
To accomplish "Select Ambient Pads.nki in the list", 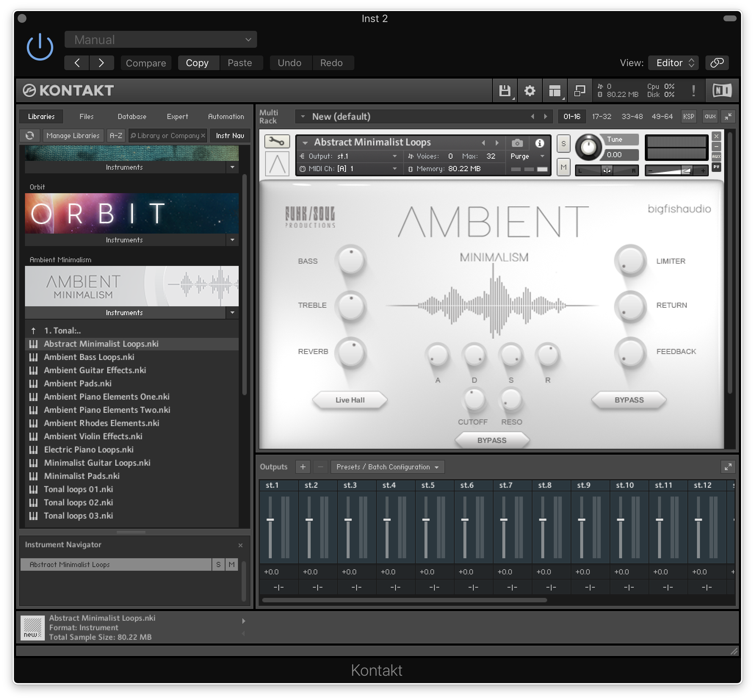I will [x=77, y=383].
